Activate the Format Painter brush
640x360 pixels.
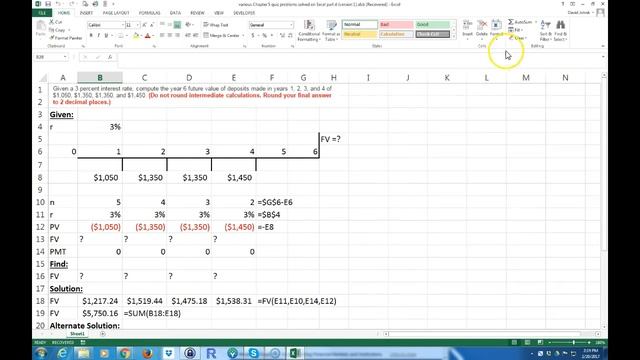point(66,38)
